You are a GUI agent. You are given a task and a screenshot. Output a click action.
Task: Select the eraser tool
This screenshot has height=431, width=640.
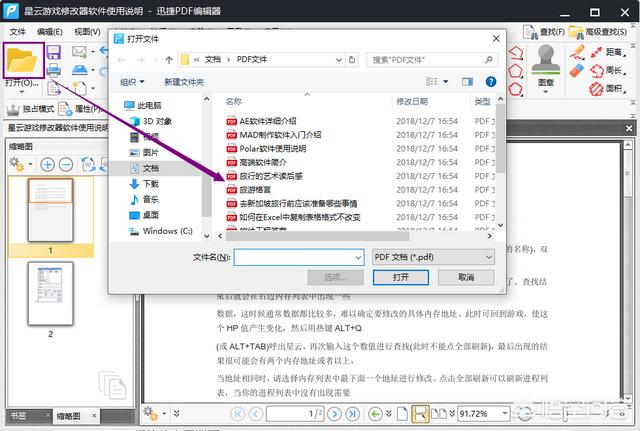(577, 71)
